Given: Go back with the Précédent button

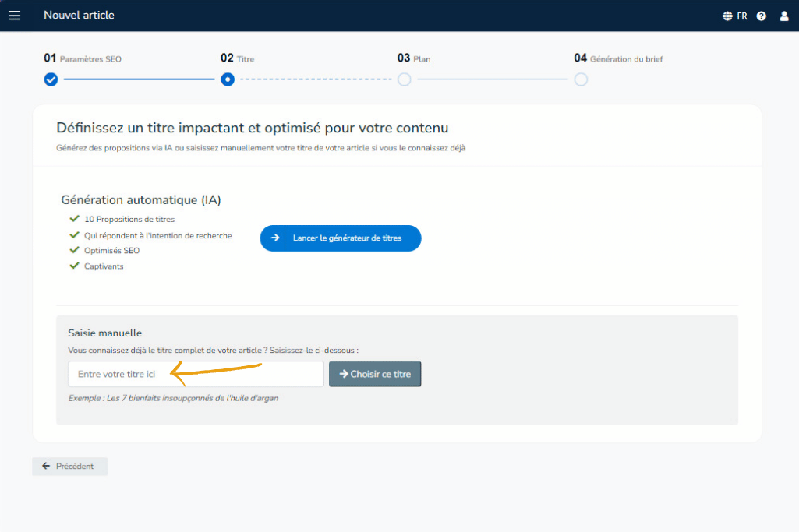Looking at the screenshot, I should point(70,467).
